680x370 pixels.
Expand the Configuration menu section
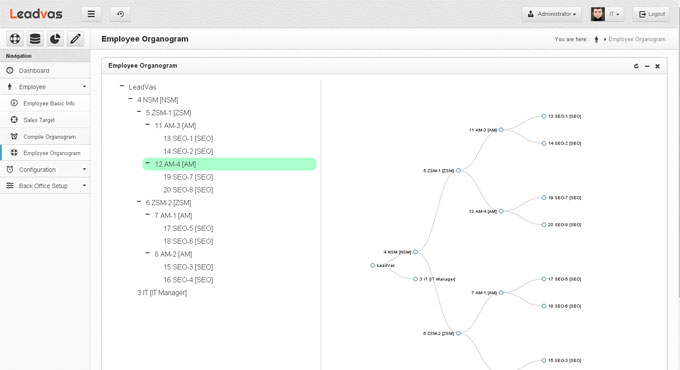(x=45, y=169)
